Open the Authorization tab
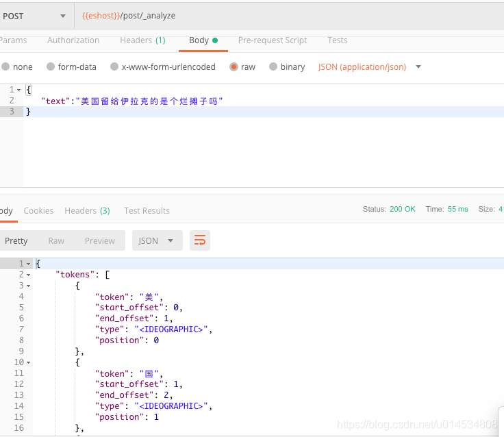The height and width of the screenshot is (437, 504). (73, 40)
